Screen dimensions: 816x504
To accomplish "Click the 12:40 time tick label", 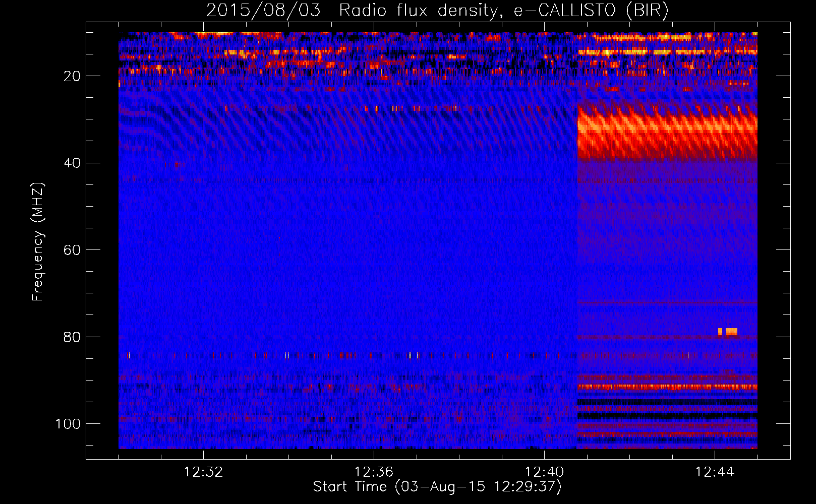I will (x=544, y=472).
